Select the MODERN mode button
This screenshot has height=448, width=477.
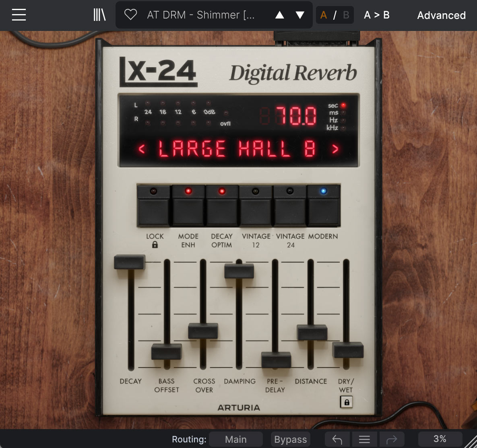pyautogui.click(x=323, y=206)
